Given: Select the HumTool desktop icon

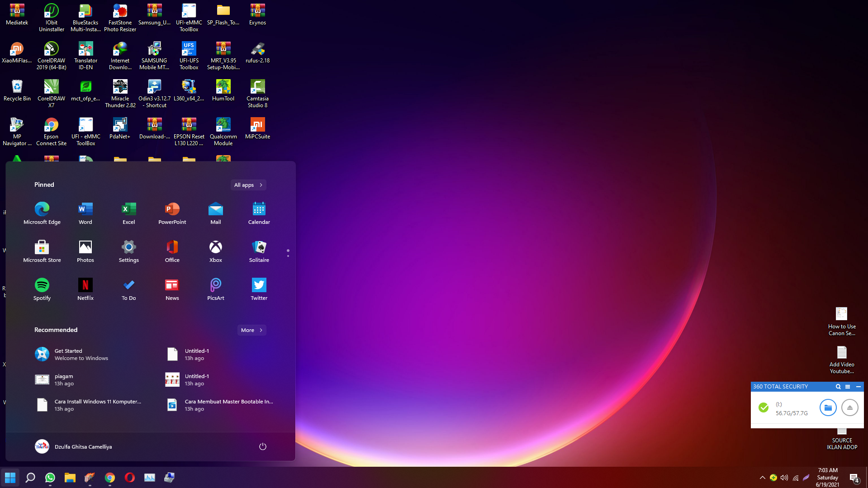Looking at the screenshot, I should [x=223, y=90].
